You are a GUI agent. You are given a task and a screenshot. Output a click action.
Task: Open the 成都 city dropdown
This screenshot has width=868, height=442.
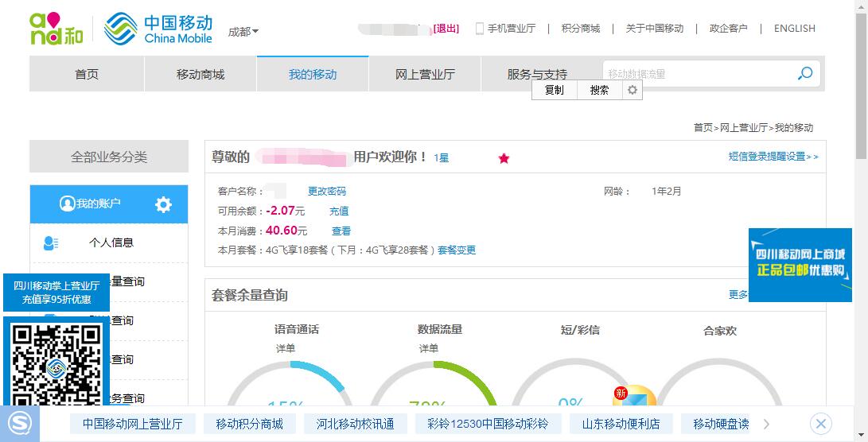click(243, 32)
